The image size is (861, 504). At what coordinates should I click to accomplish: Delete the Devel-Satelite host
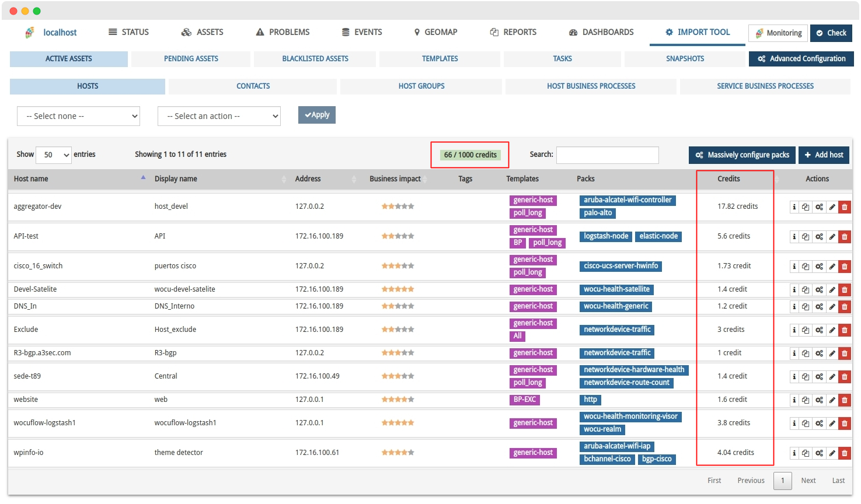pyautogui.click(x=845, y=290)
